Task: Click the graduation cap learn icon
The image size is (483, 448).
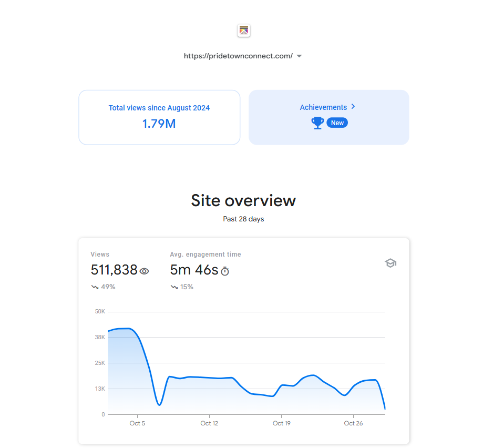Action: click(x=390, y=263)
